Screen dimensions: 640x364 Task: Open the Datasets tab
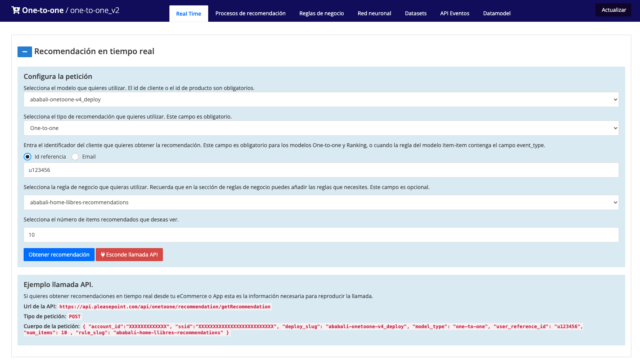(x=415, y=13)
